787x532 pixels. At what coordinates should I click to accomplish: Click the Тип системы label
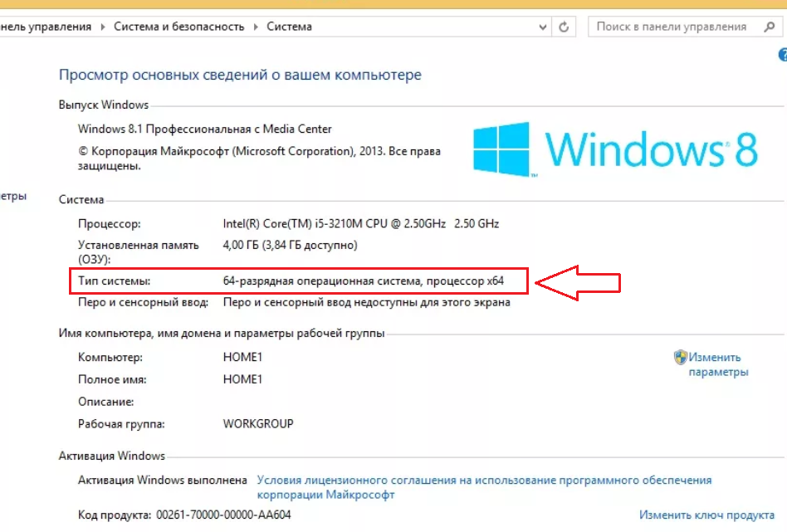pos(114,281)
